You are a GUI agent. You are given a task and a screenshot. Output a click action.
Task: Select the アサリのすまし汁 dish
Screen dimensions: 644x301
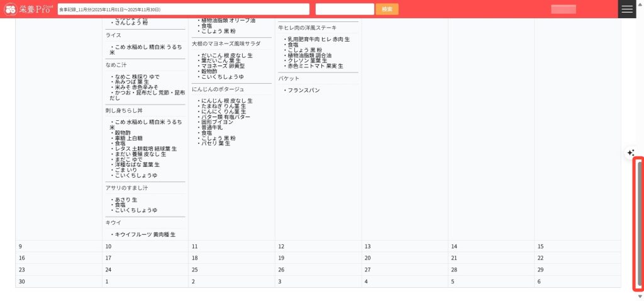(x=126, y=188)
